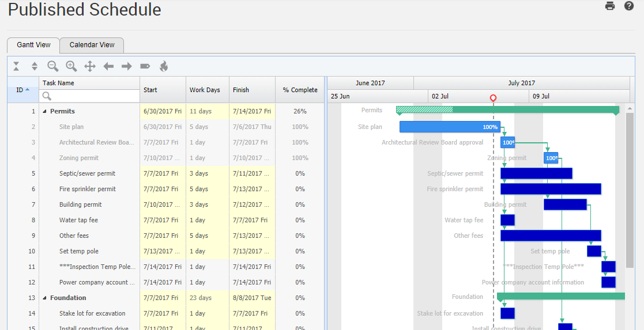Click the collapse all tasks icon
644x330 pixels.
[16, 66]
